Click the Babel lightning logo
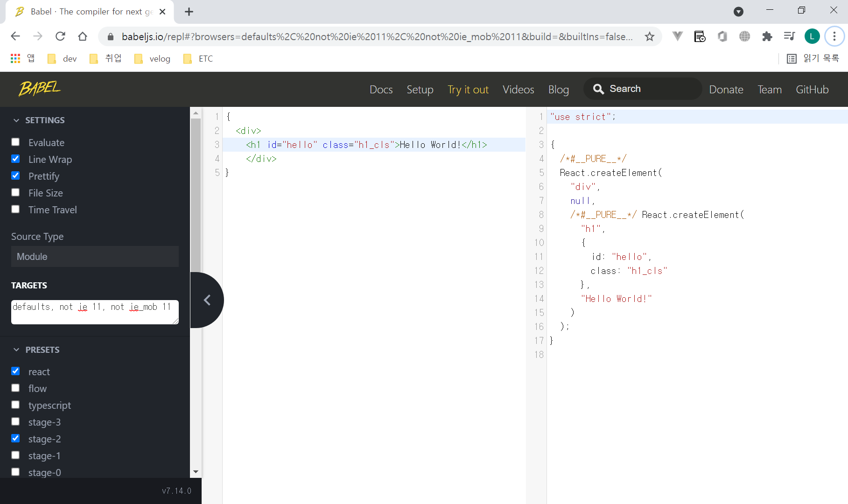The image size is (848, 504). tap(40, 89)
